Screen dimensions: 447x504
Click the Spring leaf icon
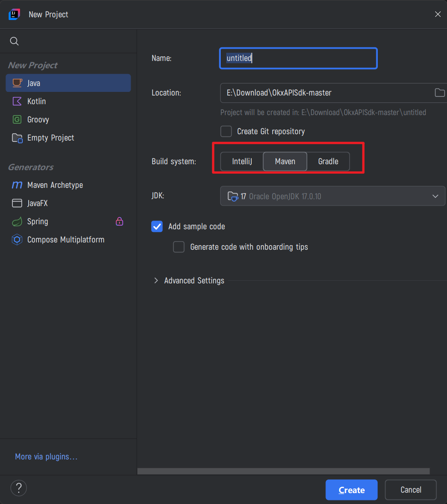pos(17,222)
